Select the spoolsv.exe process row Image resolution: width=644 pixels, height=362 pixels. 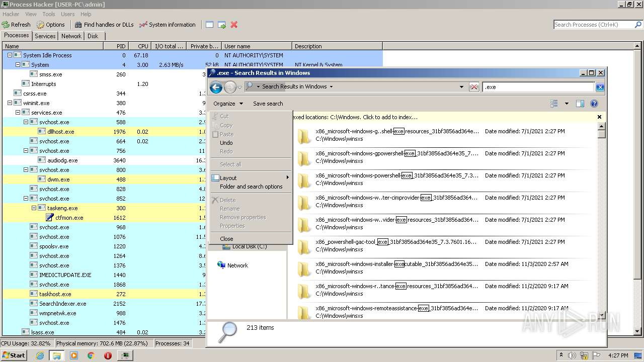[105, 246]
